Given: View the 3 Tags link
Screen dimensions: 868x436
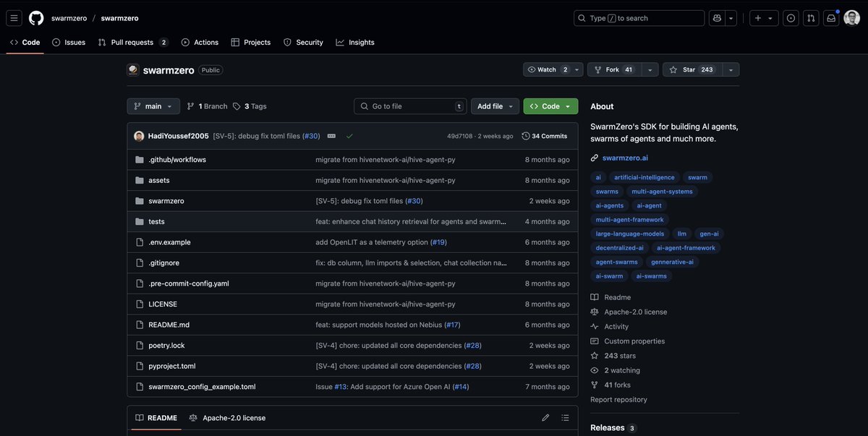Looking at the screenshot, I should [x=250, y=106].
